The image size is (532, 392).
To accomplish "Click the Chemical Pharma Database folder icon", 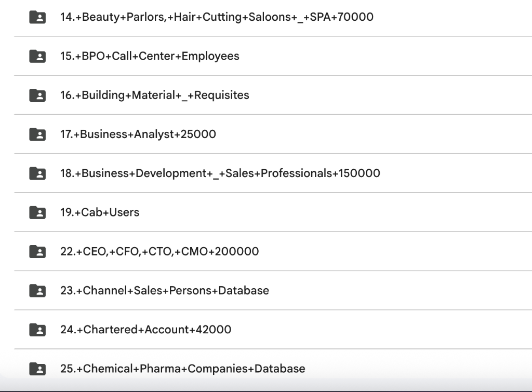I will click(x=37, y=369).
